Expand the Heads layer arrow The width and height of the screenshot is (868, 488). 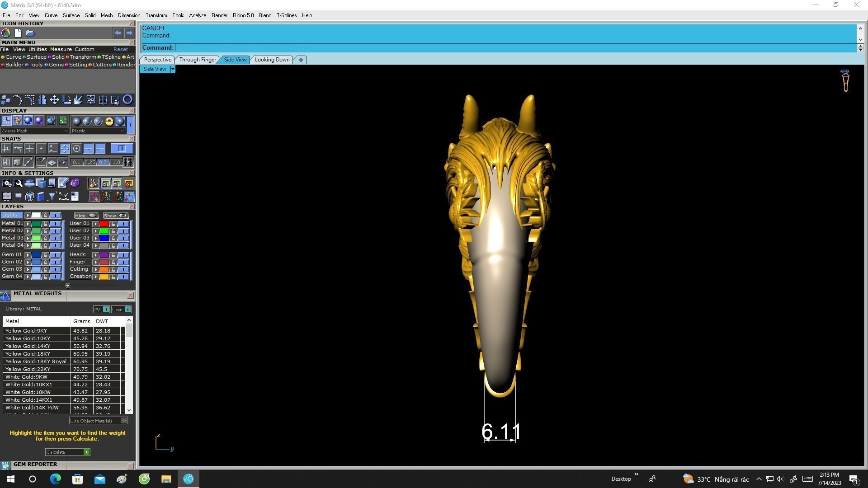point(96,255)
